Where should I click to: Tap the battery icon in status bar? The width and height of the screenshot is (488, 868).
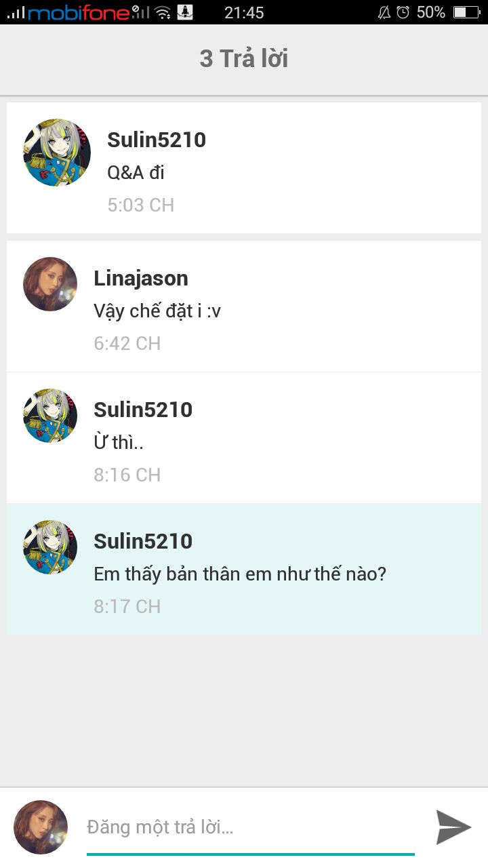coord(466,12)
